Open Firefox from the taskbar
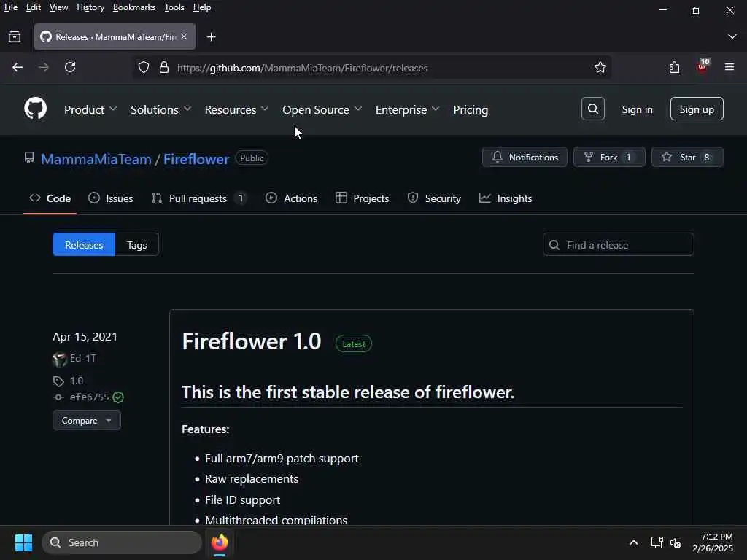 coord(220,542)
